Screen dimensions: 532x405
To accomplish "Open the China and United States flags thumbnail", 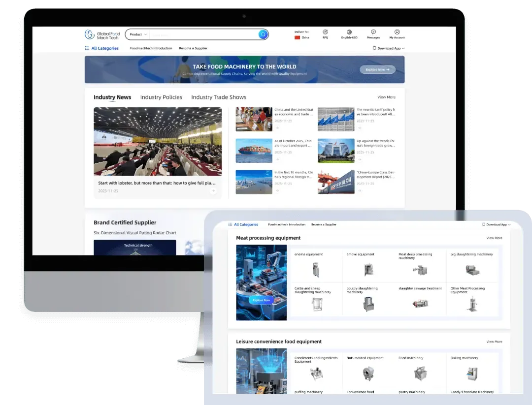I will [x=254, y=119].
